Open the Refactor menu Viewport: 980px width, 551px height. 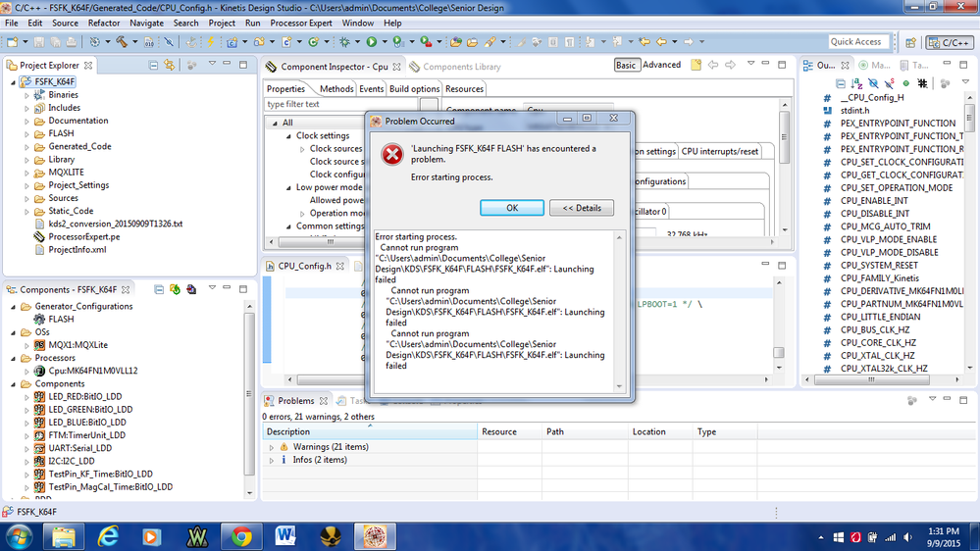coord(104,24)
